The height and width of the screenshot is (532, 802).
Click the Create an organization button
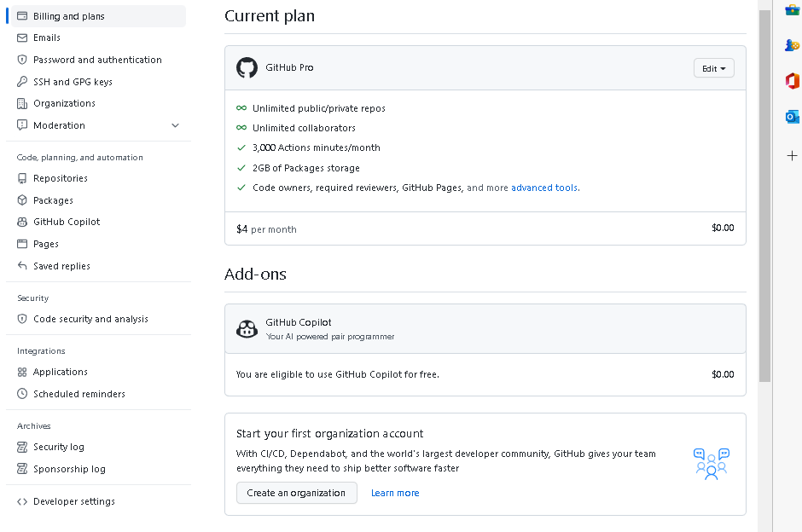point(296,493)
